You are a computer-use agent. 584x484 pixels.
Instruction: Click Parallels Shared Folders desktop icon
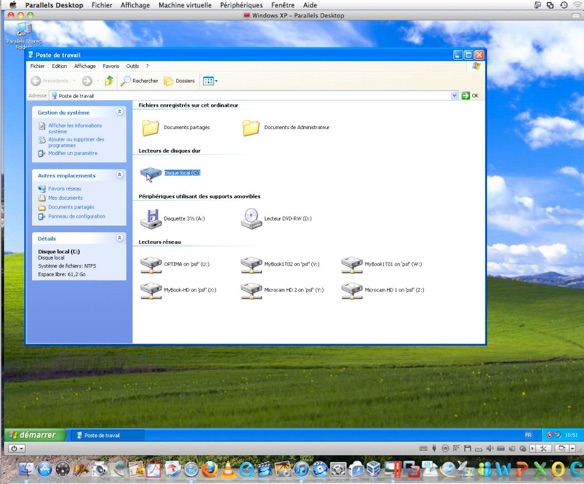[24, 36]
